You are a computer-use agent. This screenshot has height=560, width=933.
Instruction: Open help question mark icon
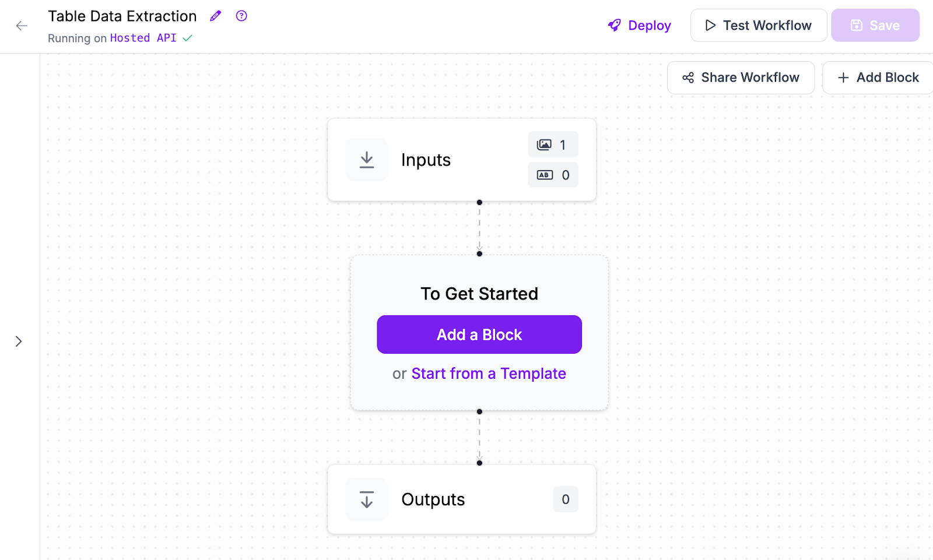point(241,16)
